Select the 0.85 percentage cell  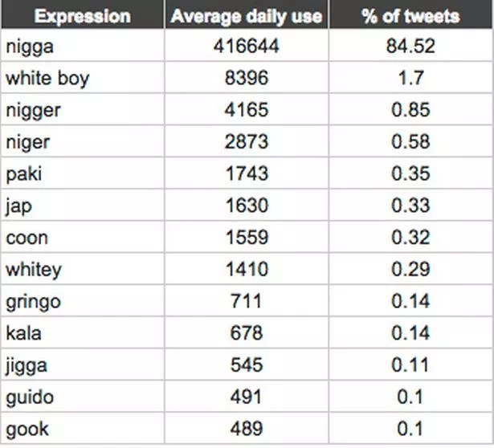pyautogui.click(x=410, y=109)
